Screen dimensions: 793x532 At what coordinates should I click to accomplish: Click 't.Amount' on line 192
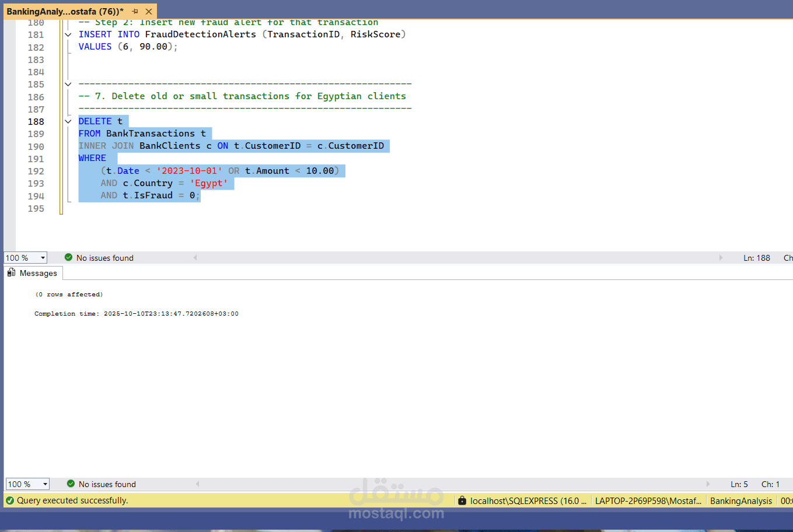click(267, 171)
